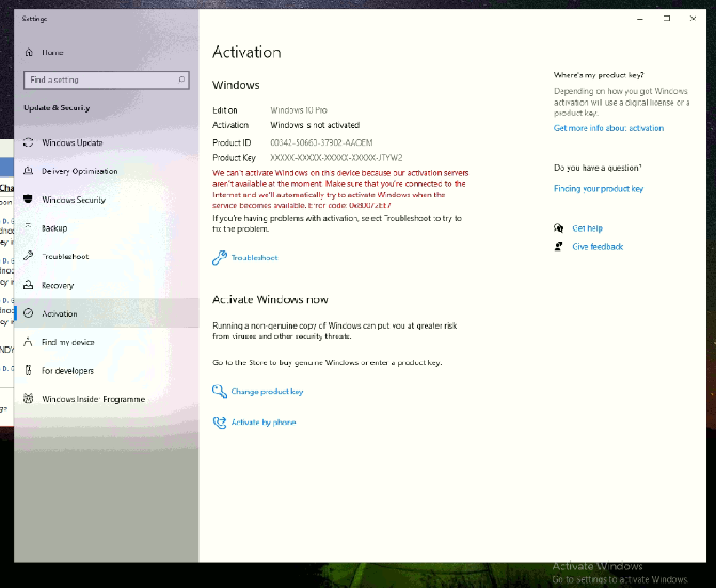Minimize the Settings window
Image resolution: width=716 pixels, height=588 pixels.
pos(640,19)
